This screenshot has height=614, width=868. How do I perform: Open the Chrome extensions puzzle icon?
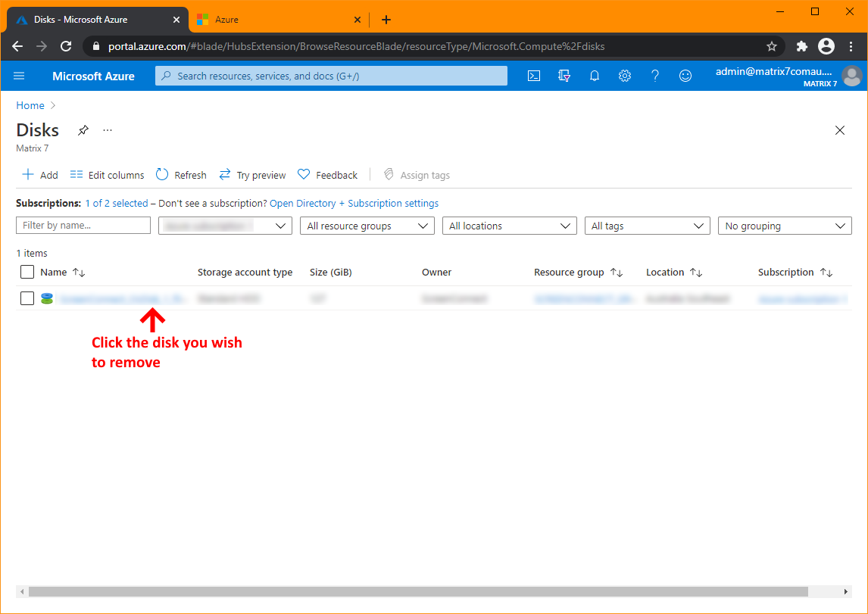[801, 46]
